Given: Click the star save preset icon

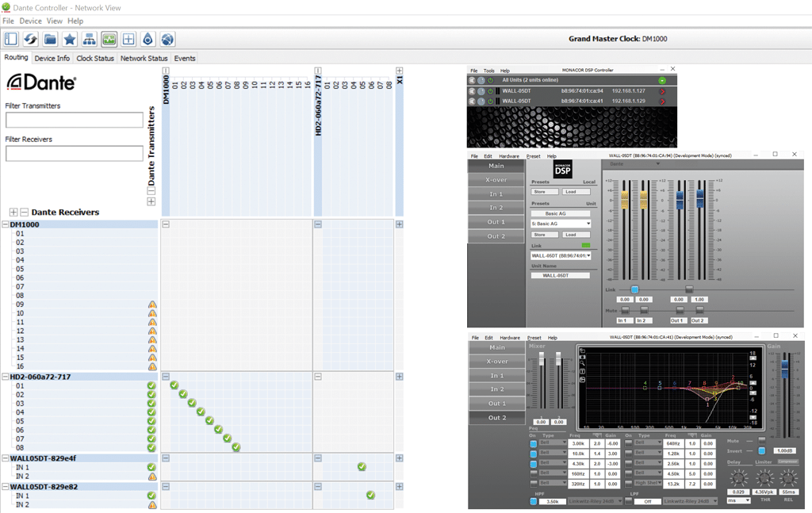Looking at the screenshot, I should (70, 39).
